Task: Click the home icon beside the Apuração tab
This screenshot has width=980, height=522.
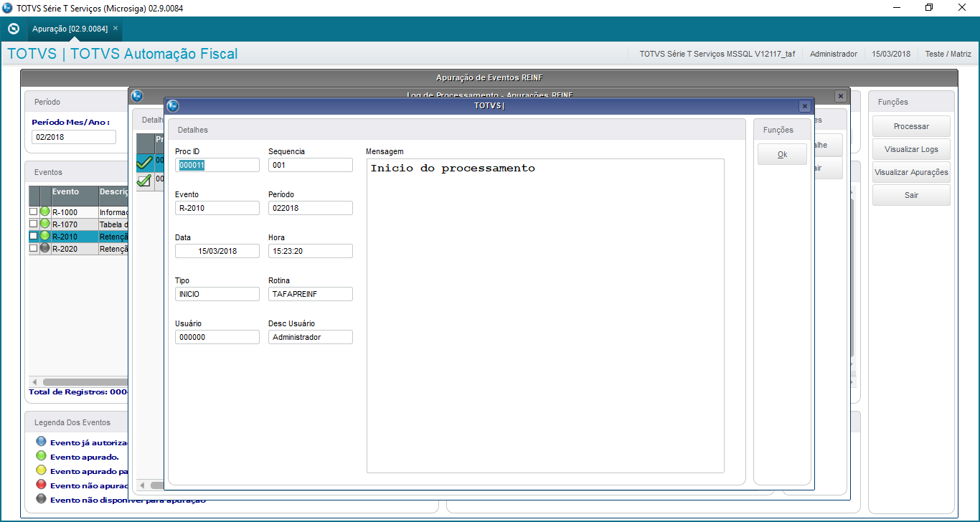Action: pyautogui.click(x=13, y=29)
